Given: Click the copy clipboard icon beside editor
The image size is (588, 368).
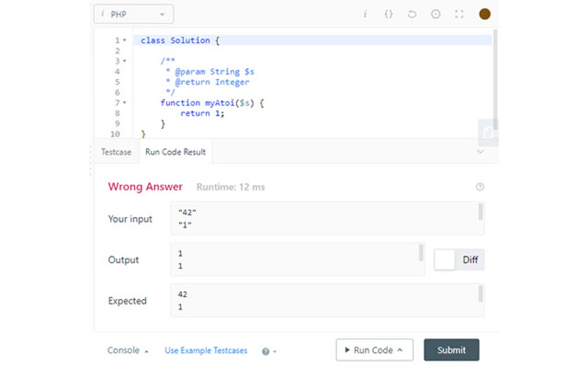Looking at the screenshot, I should coord(488,133).
